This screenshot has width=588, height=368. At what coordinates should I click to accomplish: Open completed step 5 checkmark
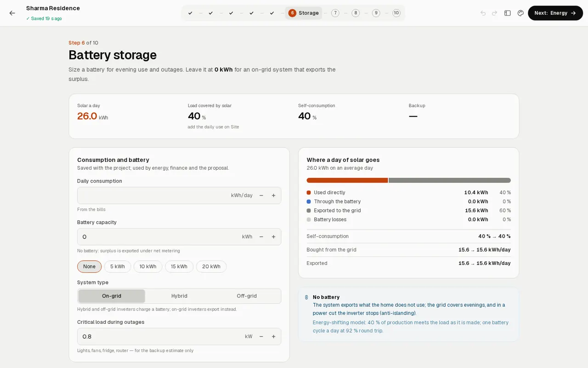(272, 13)
